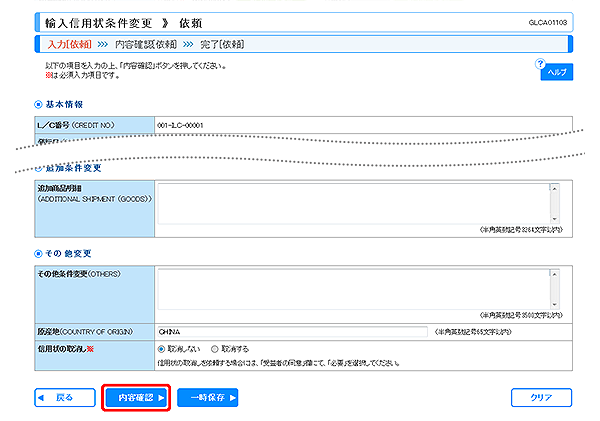Click the L/C number value 001-LC-00001
This screenshot has width=600, height=421.
pos(180,125)
